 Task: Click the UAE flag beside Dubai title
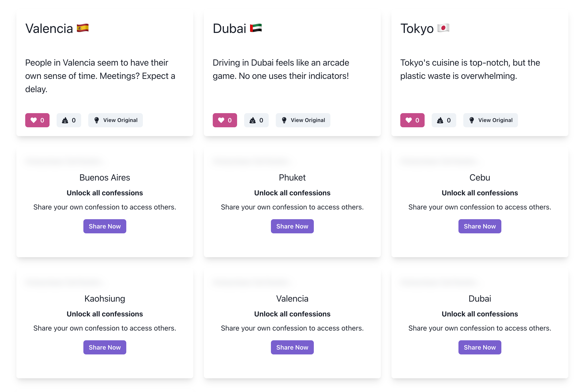[256, 28]
